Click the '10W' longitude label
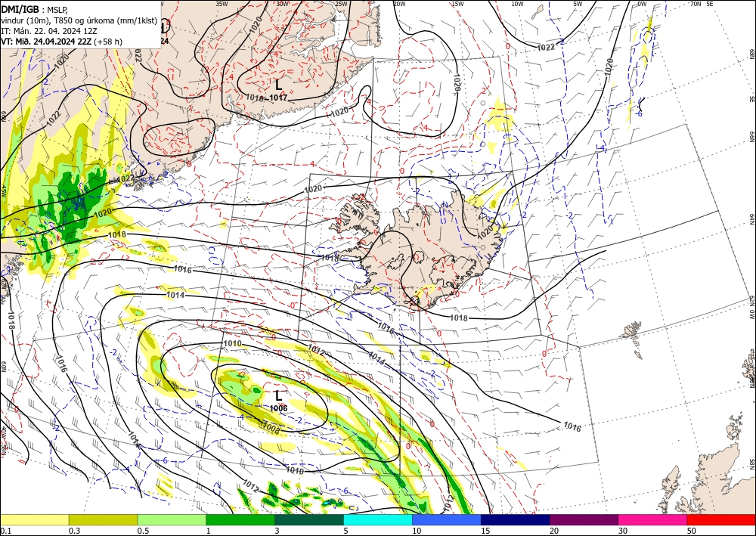The image size is (756, 536). [x=517, y=3]
